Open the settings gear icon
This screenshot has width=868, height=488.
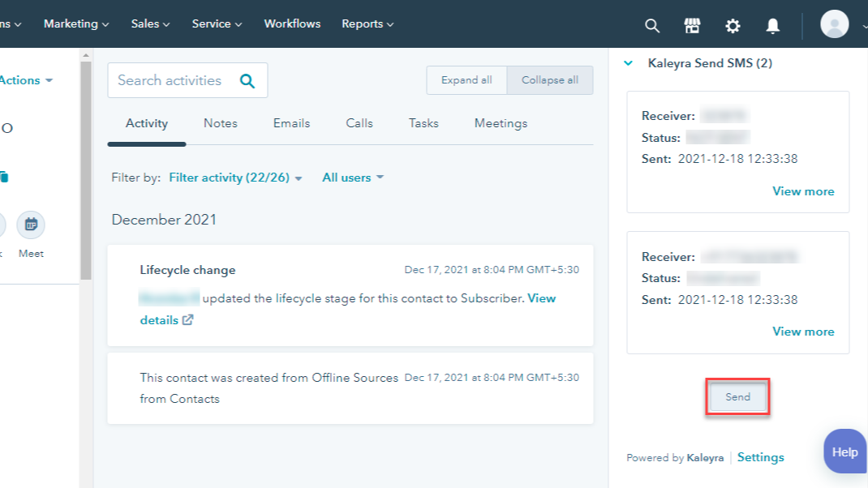733,25
